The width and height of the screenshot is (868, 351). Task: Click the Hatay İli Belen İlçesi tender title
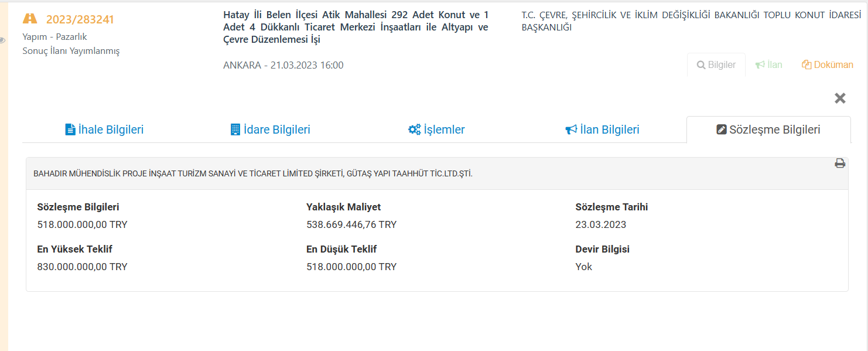pos(356,27)
